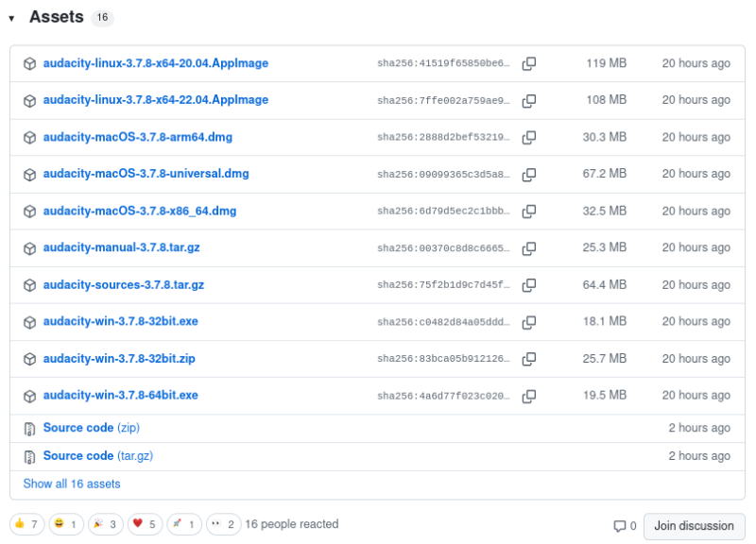Click hash text sha256:41519f65850be6…
The image size is (756, 544).
click(443, 63)
